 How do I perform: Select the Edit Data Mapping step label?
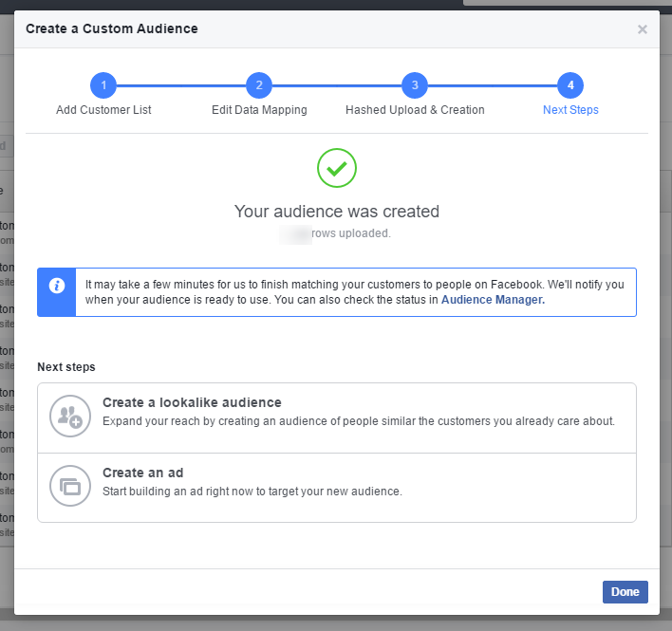point(259,110)
